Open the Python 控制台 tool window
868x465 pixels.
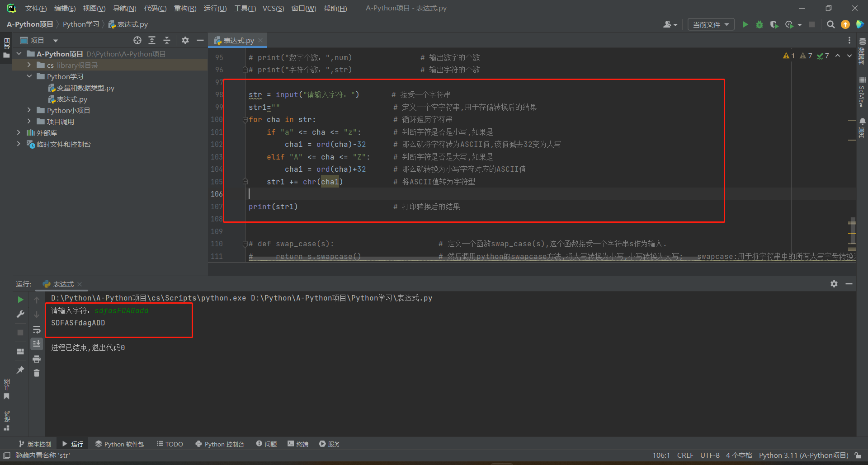tap(220, 444)
